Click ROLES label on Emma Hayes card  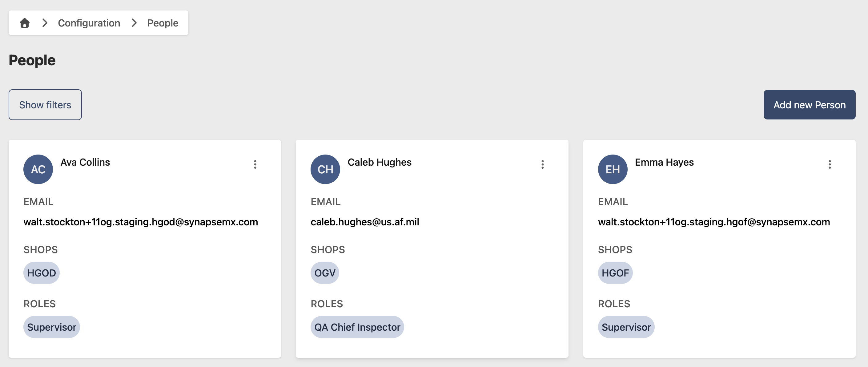[614, 304]
